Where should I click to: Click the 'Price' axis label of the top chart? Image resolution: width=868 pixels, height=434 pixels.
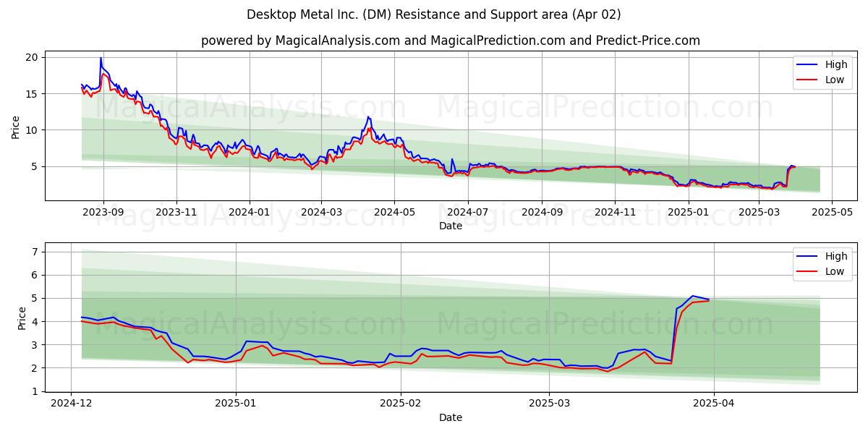point(16,126)
